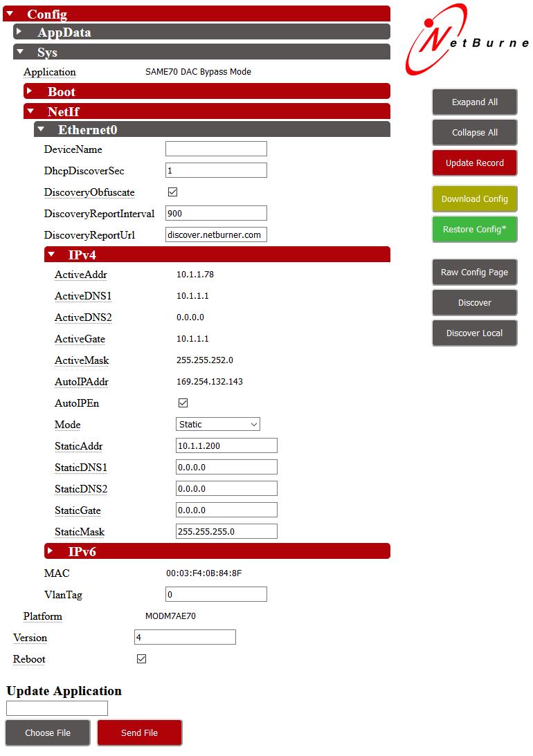The width and height of the screenshot is (533, 756).
Task: Open the Raw Config Page
Action: [475, 273]
